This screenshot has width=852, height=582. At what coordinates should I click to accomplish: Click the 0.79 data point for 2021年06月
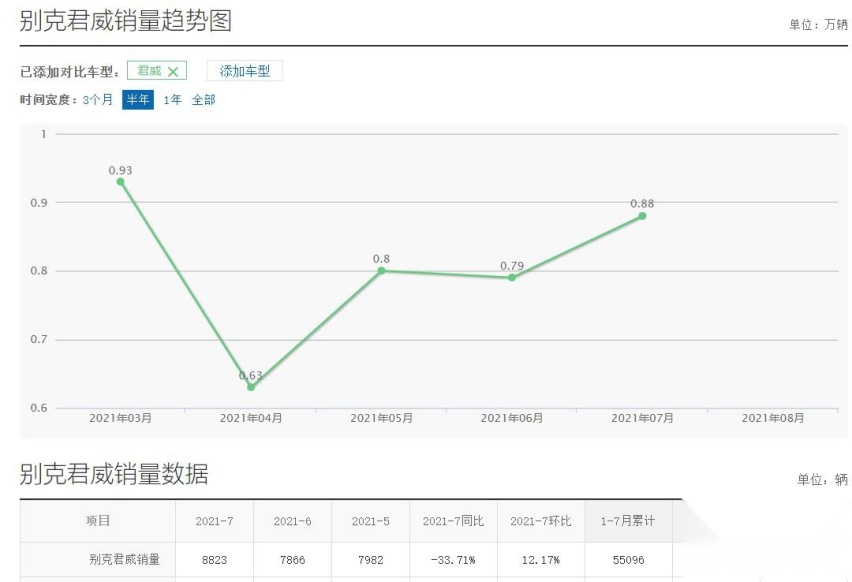click(x=512, y=278)
